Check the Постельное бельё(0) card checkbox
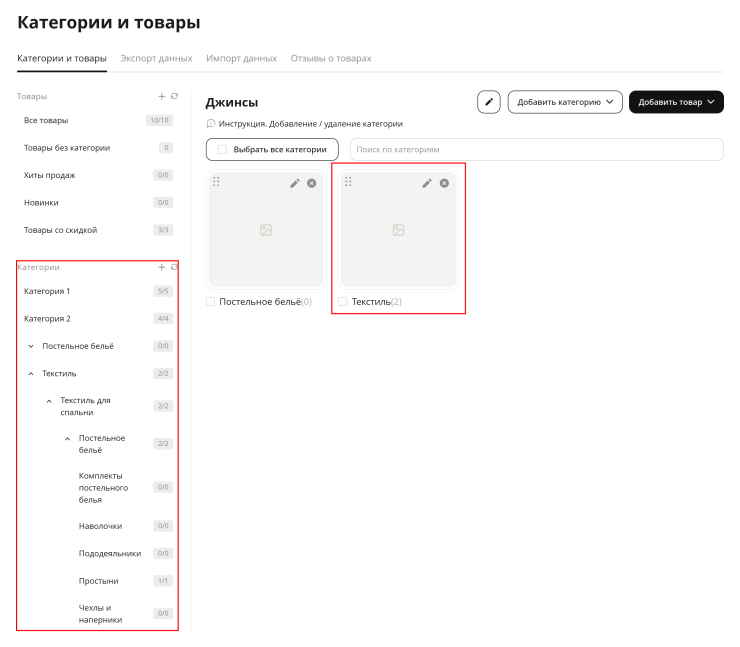Screen dimensions: 740x647 click(x=210, y=302)
